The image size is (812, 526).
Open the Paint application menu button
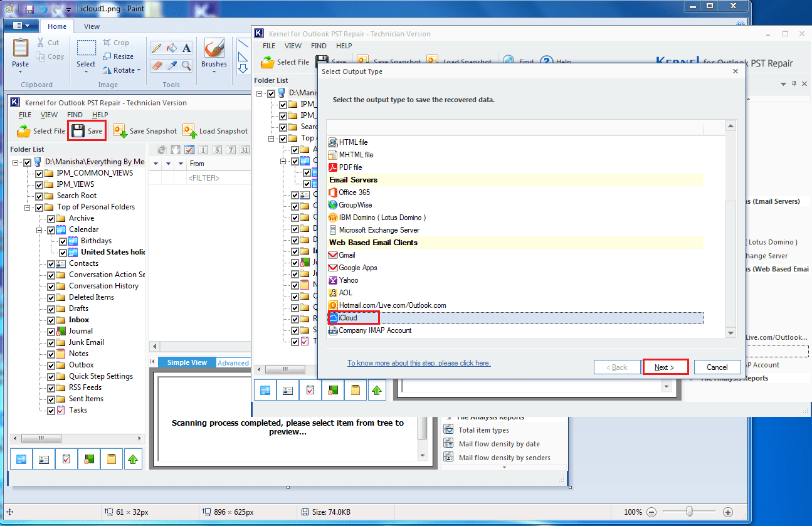pos(22,26)
